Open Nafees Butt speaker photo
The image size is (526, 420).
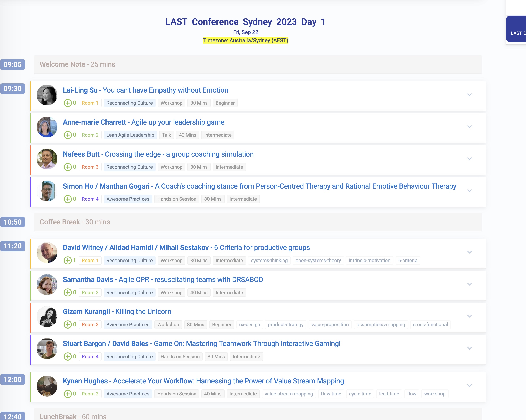click(47, 159)
